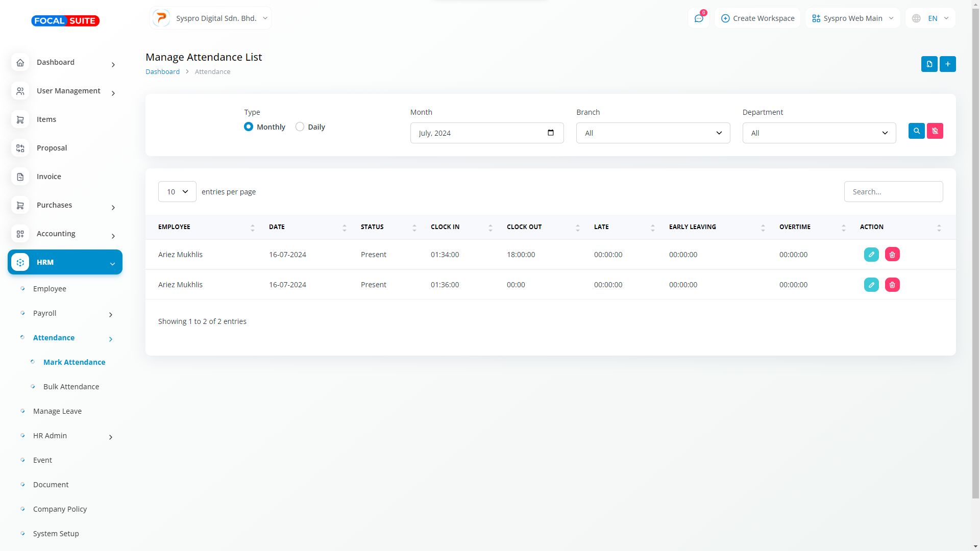Sort table by Clock In column arrows
Screen dimensions: 980x551
click(x=490, y=228)
